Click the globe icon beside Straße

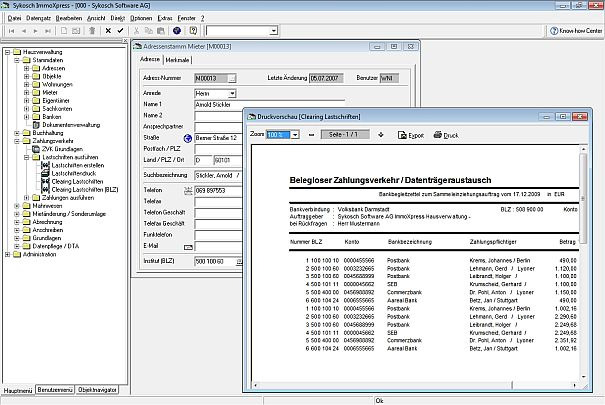(x=188, y=138)
